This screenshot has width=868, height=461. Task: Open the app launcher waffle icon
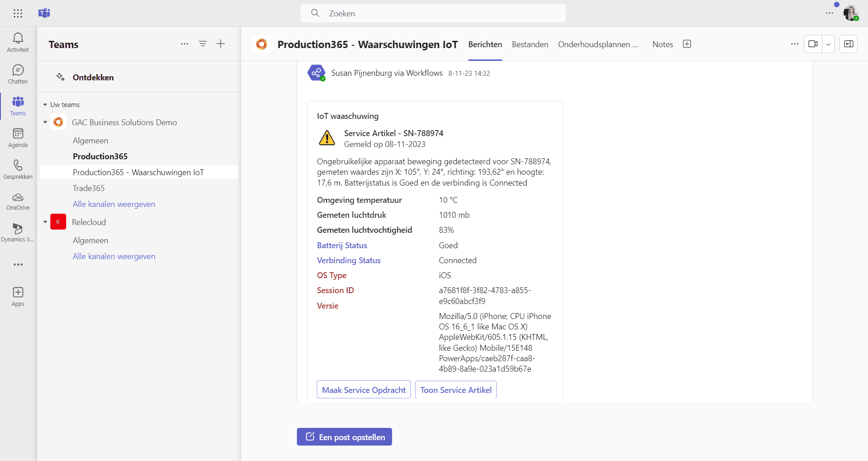(18, 13)
